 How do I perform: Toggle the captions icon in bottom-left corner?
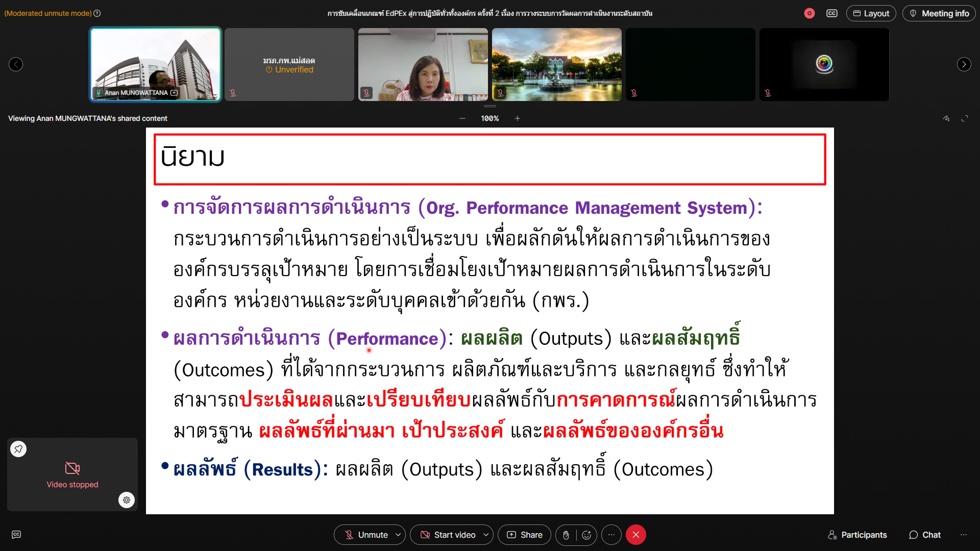pos(16,535)
